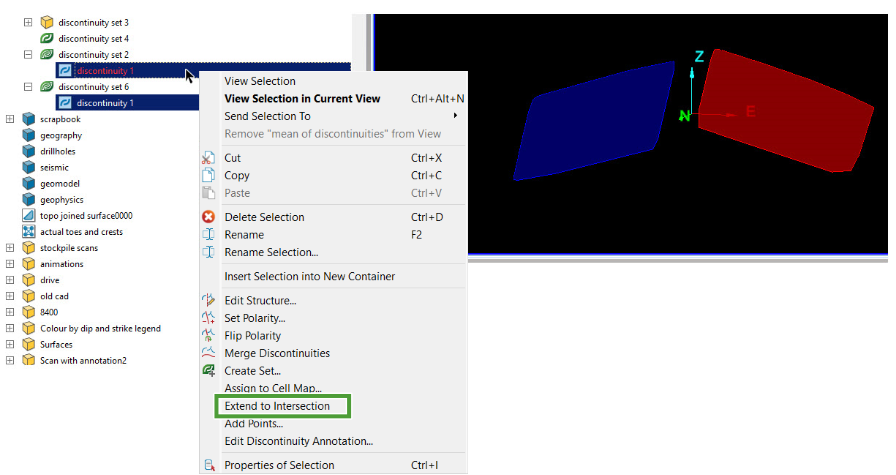
Task: Click the Z axis label in viewer
Action: (699, 57)
